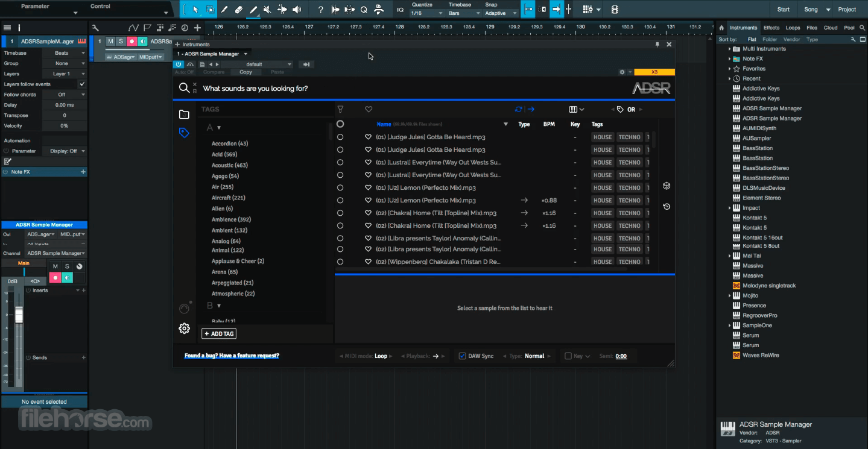Select the Arrow tool in the toolbar
Image resolution: width=868 pixels, height=449 pixels.
(x=195, y=10)
